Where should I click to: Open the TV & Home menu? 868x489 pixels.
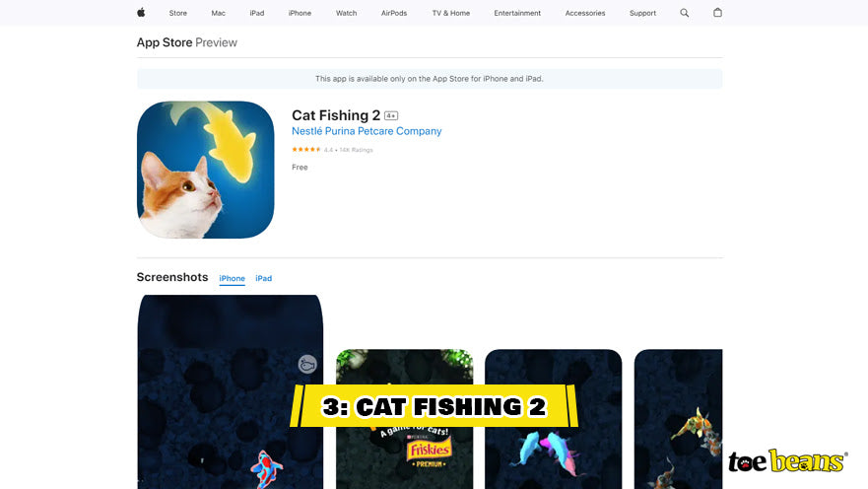click(x=450, y=13)
